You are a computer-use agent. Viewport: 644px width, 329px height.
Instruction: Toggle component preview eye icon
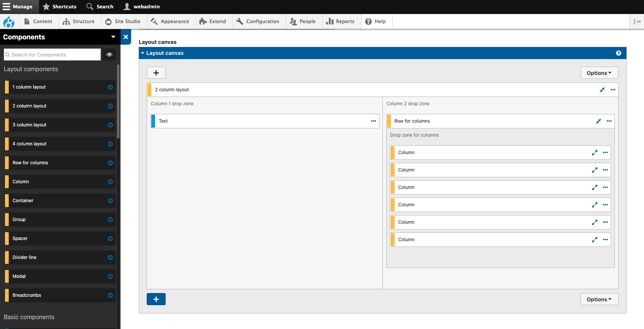click(x=109, y=55)
